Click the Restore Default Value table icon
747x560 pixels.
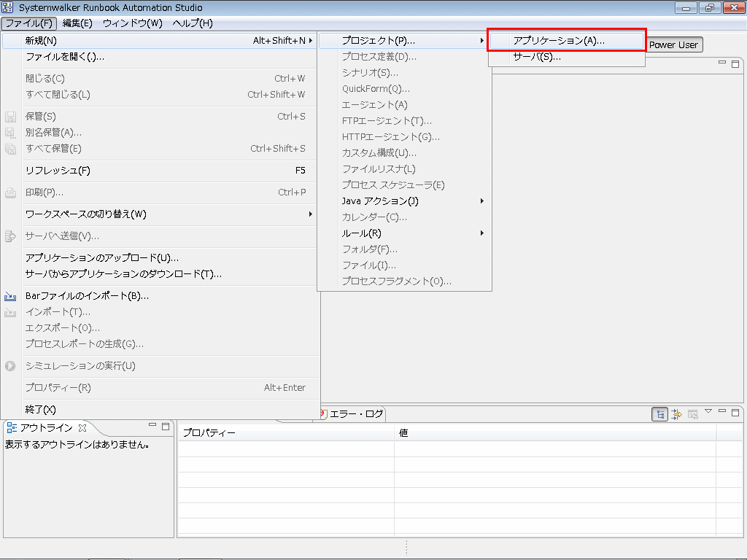point(693,414)
